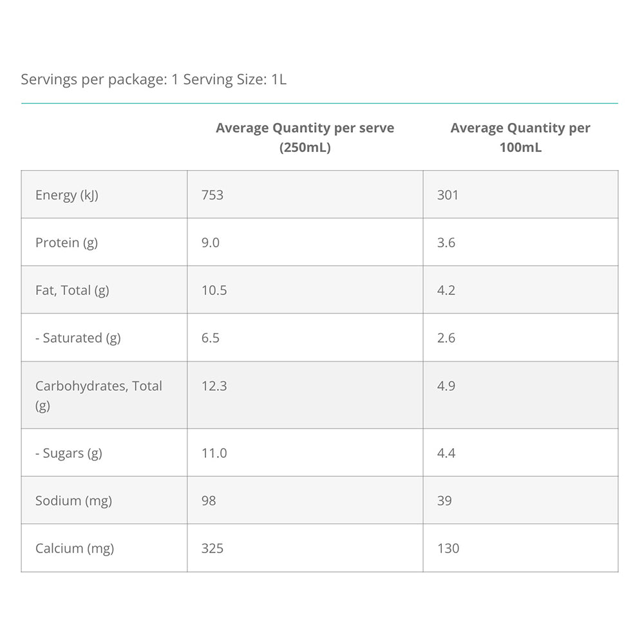Select the 4.4 sugars per 100mL value

click(x=446, y=453)
